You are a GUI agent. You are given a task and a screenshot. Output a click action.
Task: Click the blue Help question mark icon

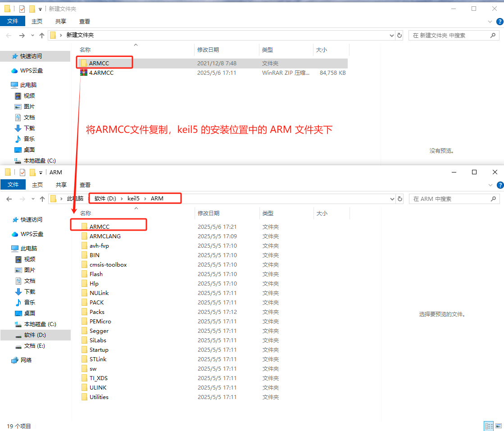click(x=499, y=21)
